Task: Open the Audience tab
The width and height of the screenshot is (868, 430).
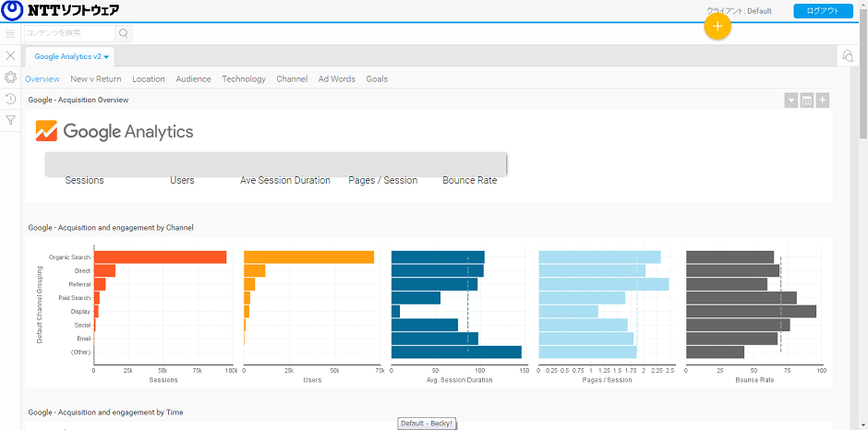Action: tap(193, 79)
